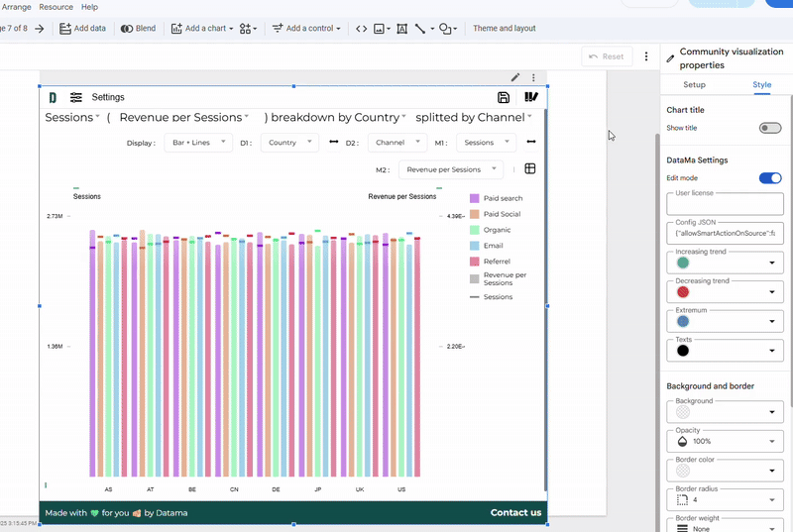Click the save icon in Datama header

[504, 97]
